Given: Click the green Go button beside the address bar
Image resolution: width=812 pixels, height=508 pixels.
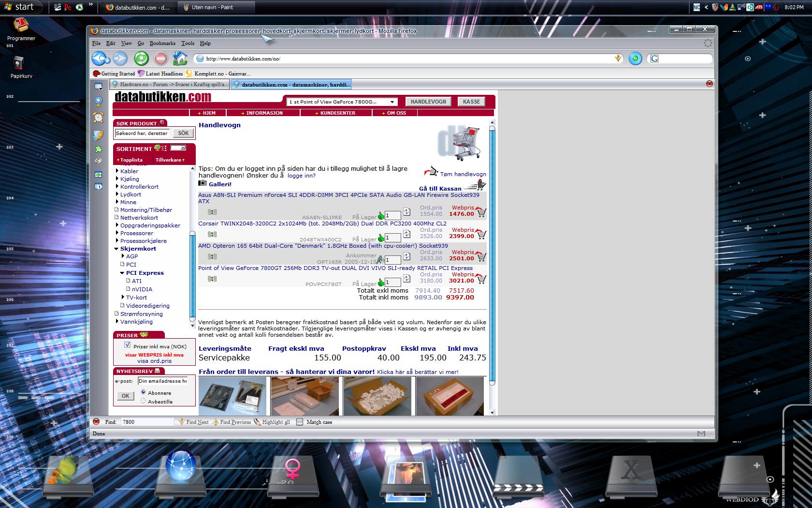Looking at the screenshot, I should pos(635,59).
